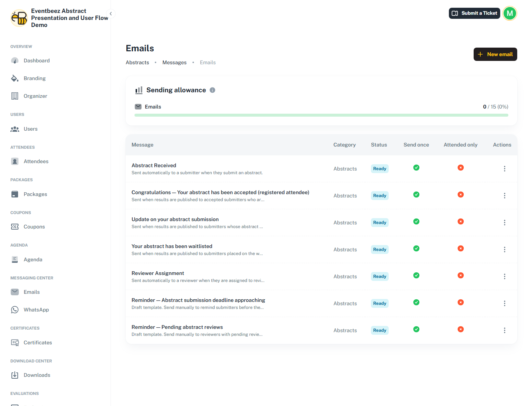Click the Emails sending allowance progress bar

321,115
